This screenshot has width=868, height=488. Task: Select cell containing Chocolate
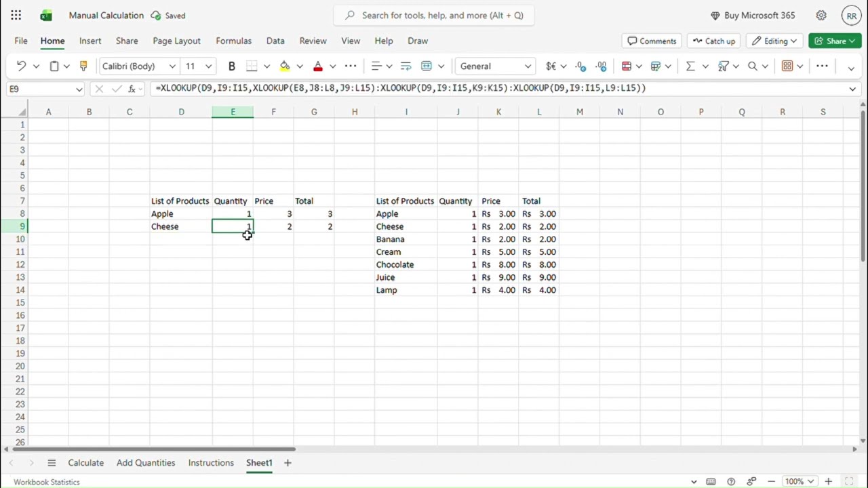point(406,264)
